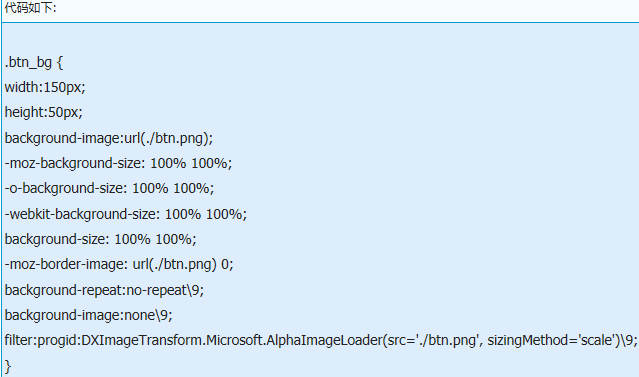Click the empty first line in code box
The image size is (639, 377).
pyautogui.click(x=321, y=38)
